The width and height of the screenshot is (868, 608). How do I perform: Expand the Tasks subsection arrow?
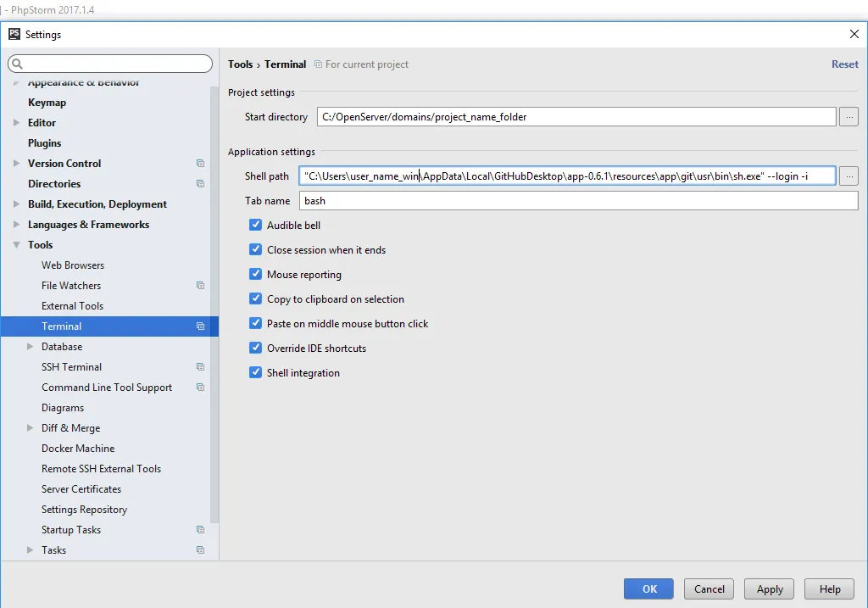point(30,550)
